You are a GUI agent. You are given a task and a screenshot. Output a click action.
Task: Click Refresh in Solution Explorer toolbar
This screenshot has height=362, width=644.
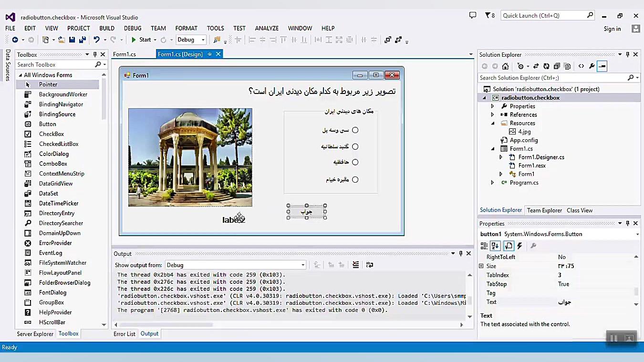coord(546,66)
